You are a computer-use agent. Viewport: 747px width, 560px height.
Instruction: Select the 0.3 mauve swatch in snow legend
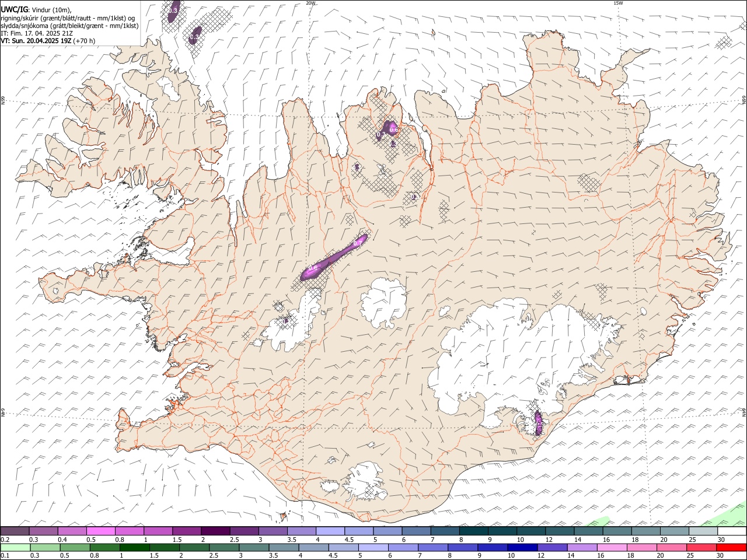pyautogui.click(x=43, y=531)
